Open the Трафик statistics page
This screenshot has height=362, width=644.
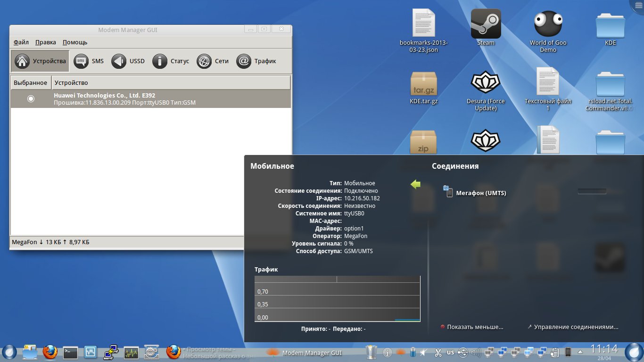[x=256, y=61]
